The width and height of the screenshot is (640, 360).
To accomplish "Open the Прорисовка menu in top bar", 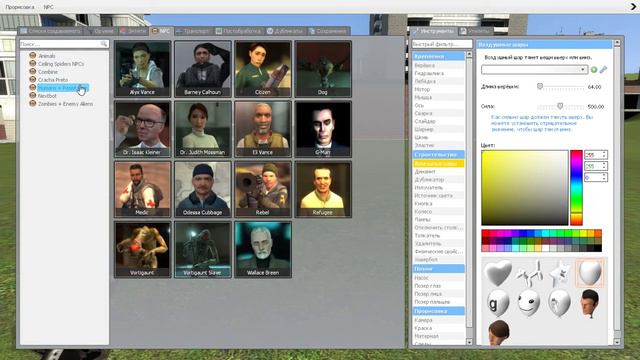I will (20, 7).
